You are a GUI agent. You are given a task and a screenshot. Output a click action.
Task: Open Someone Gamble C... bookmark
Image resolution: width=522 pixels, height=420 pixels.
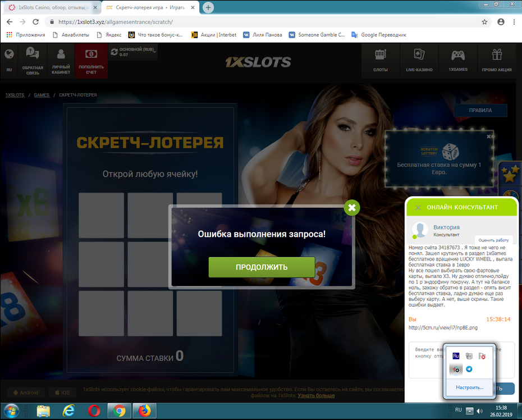[317, 35]
